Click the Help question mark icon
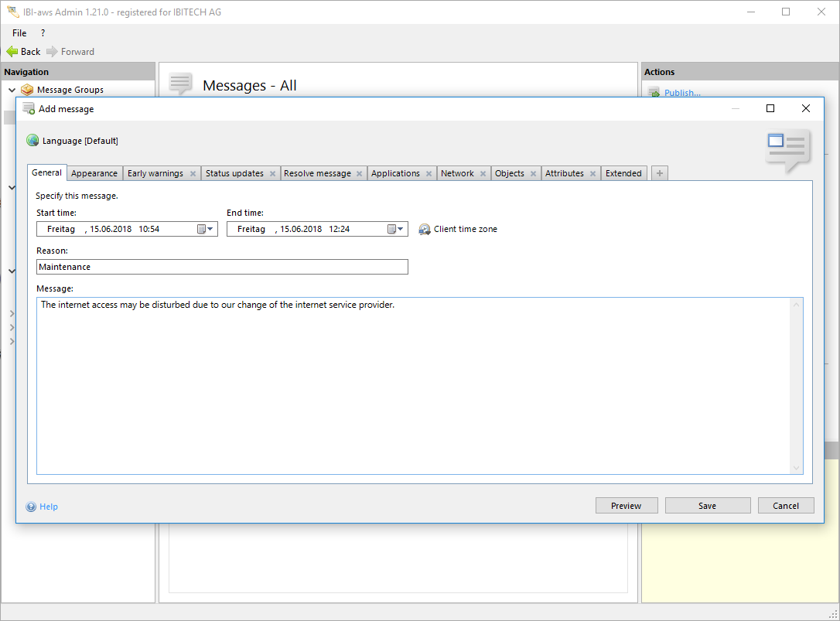 [31, 507]
